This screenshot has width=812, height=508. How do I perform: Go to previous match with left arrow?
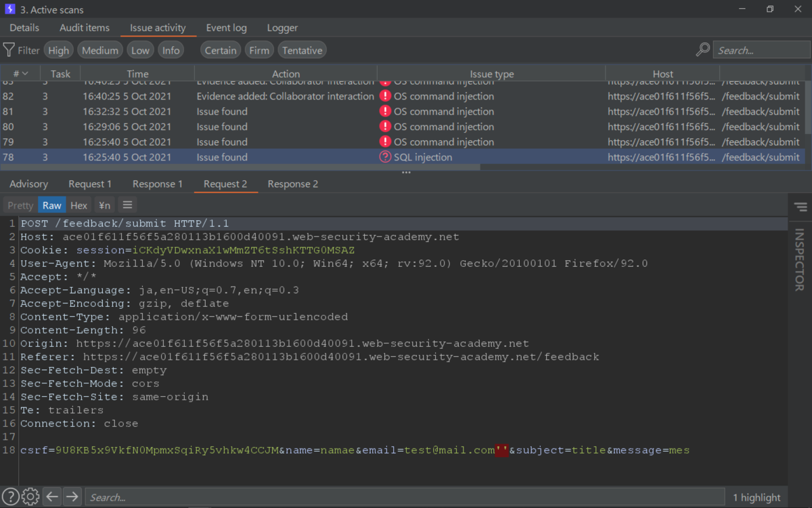coord(52,496)
